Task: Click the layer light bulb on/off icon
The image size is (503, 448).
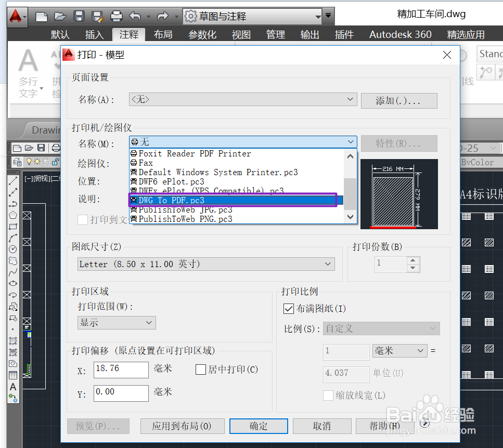Action: (x=29, y=162)
